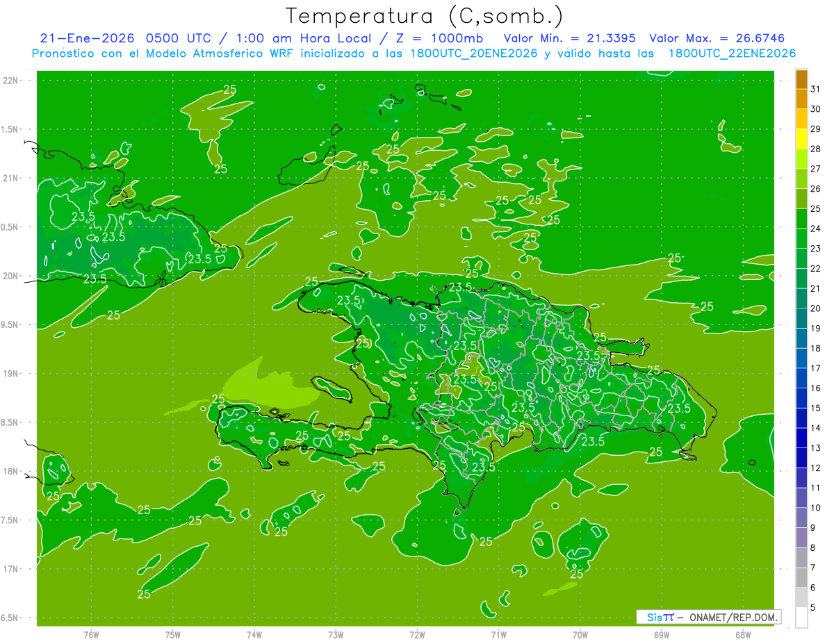This screenshot has width=834, height=644.
Task: Click the date text "21-Ene-2026"
Action: (x=88, y=38)
